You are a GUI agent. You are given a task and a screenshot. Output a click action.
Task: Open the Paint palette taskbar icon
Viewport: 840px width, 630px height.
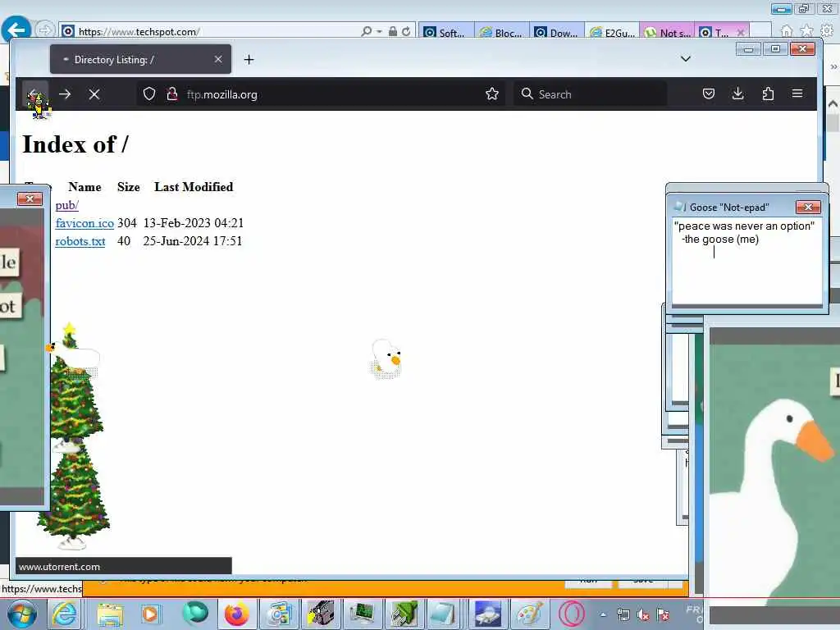tap(529, 614)
